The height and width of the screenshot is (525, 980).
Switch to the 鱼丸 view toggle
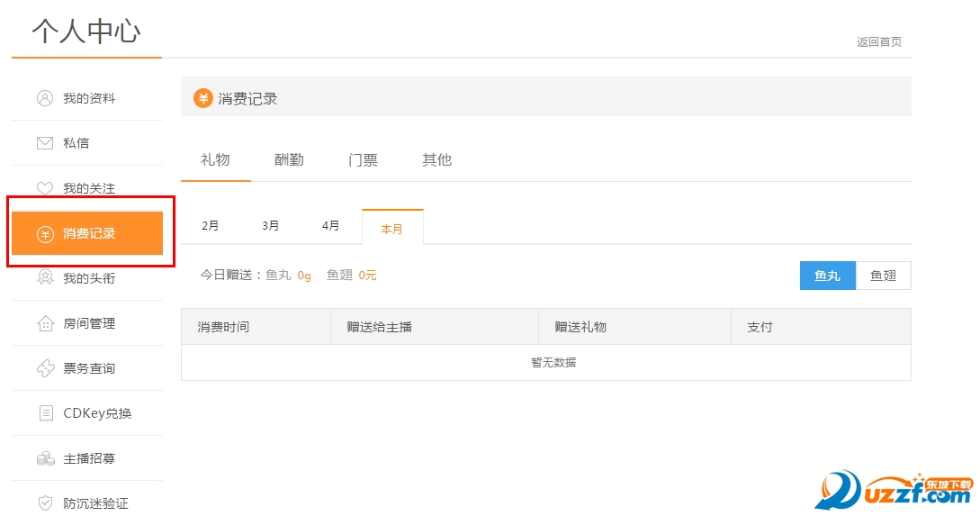pos(827,276)
